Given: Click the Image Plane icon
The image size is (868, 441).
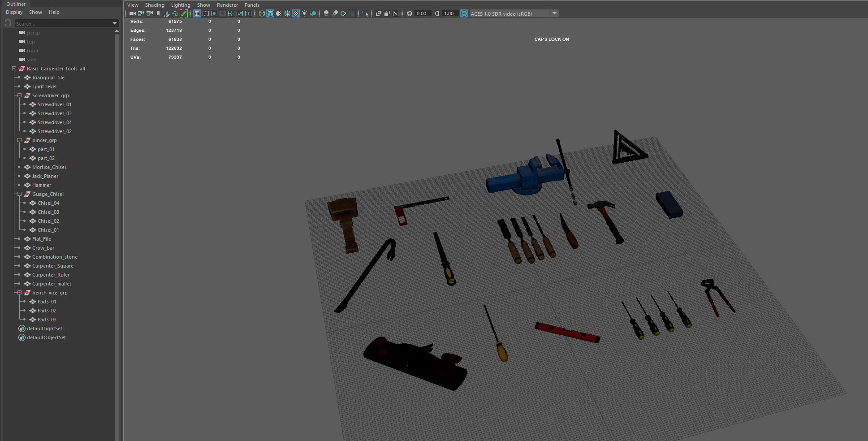Looking at the screenshot, I should (x=167, y=13).
